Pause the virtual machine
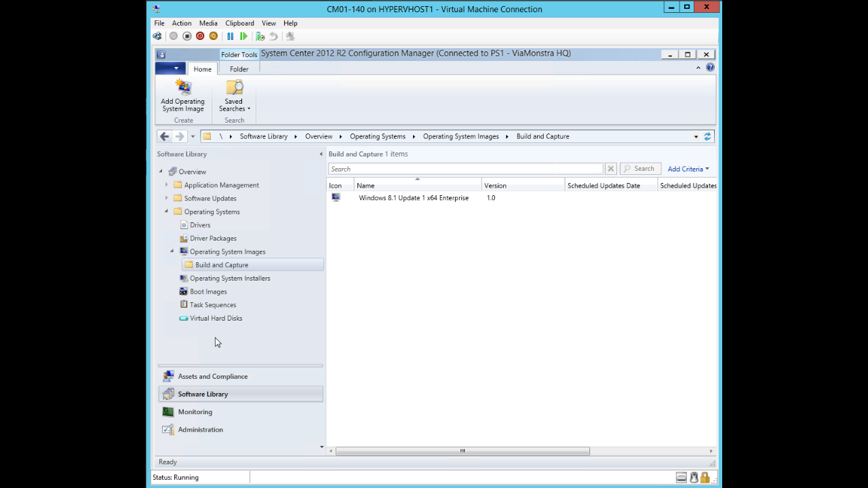This screenshot has width=868, height=488. [x=231, y=37]
